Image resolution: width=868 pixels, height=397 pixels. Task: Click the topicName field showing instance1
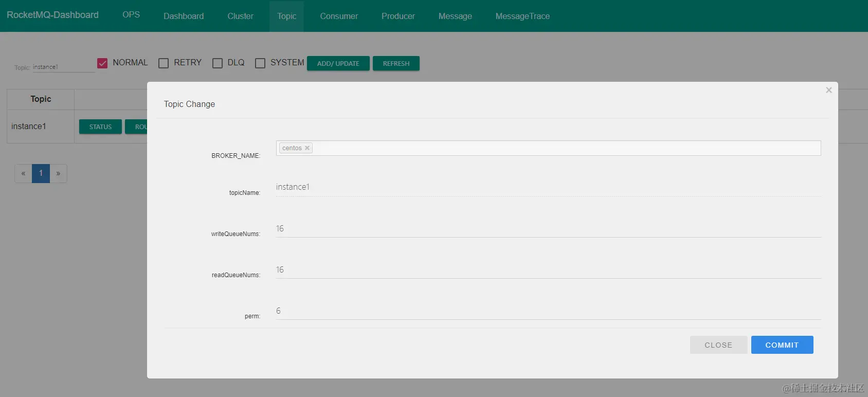click(x=548, y=187)
